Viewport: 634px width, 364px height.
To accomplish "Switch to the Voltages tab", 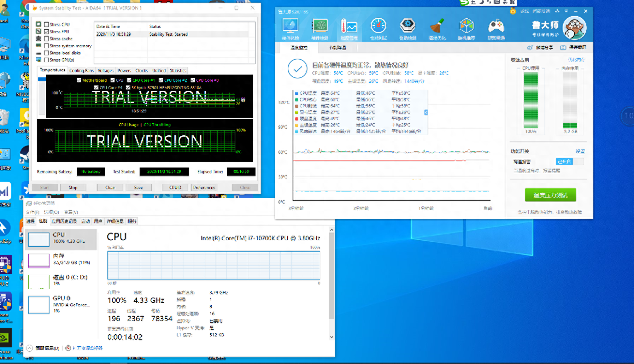I will point(106,71).
